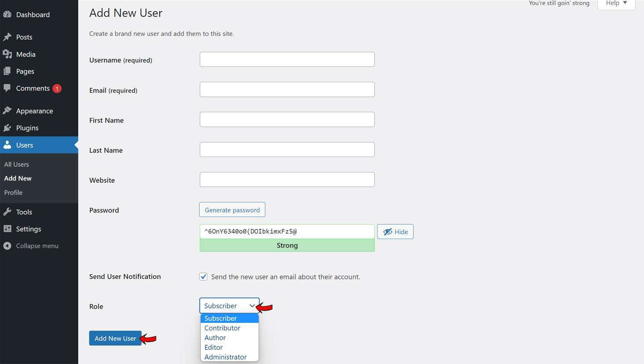The width and height of the screenshot is (644, 364).
Task: Click inside the password text field
Action: [x=287, y=231]
